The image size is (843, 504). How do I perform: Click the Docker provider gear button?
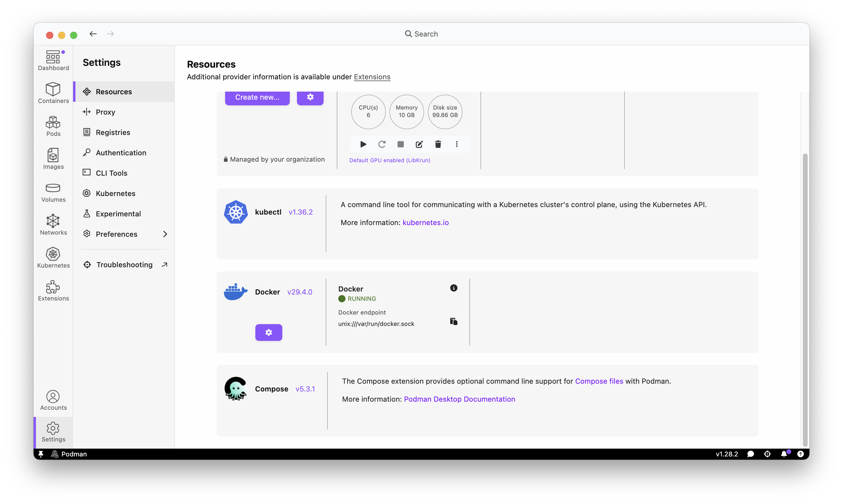(x=269, y=333)
